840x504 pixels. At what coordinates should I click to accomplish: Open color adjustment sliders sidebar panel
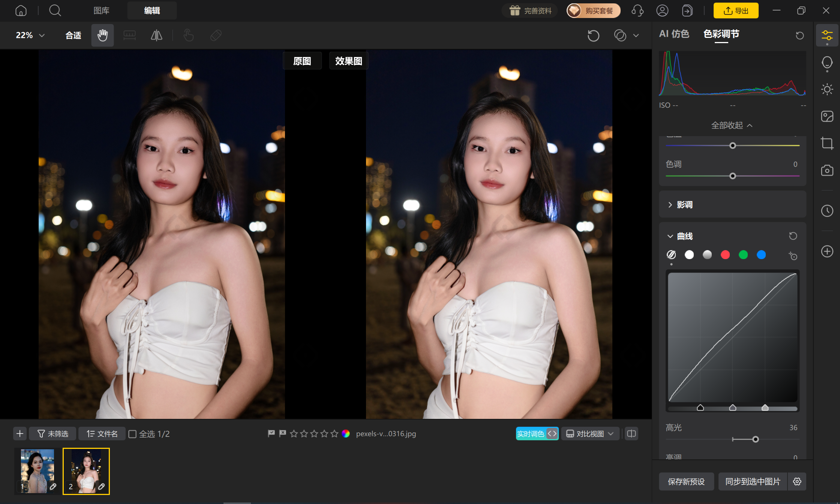click(x=827, y=36)
